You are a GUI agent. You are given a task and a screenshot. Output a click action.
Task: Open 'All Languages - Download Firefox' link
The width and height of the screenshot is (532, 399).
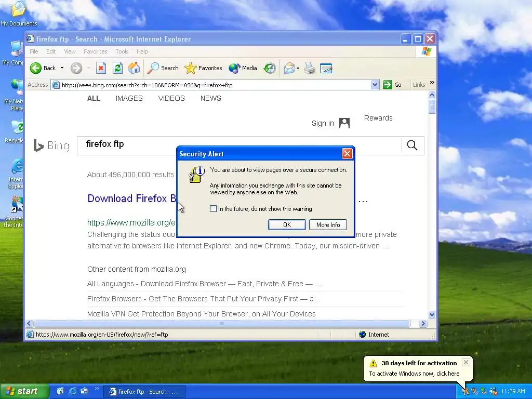point(204,284)
